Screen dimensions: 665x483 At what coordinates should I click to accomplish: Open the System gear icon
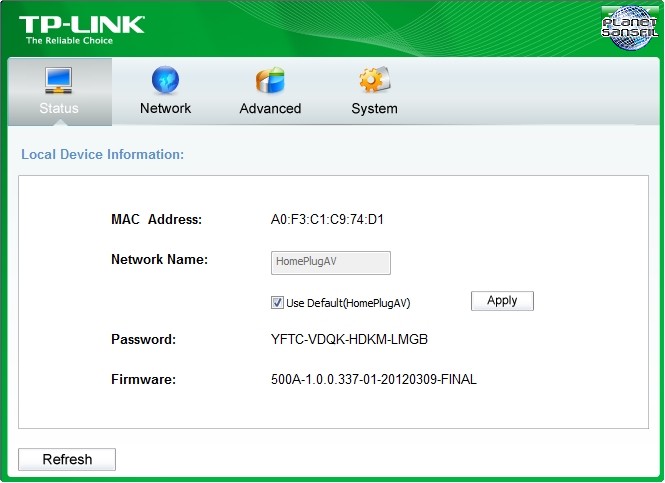pos(374,79)
